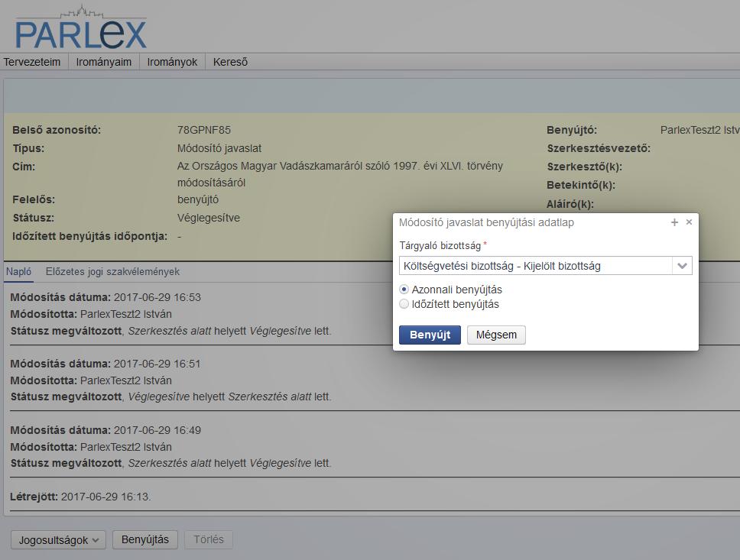Select Időzített benyújtás radio option
The width and height of the screenshot is (740, 560).
404,304
